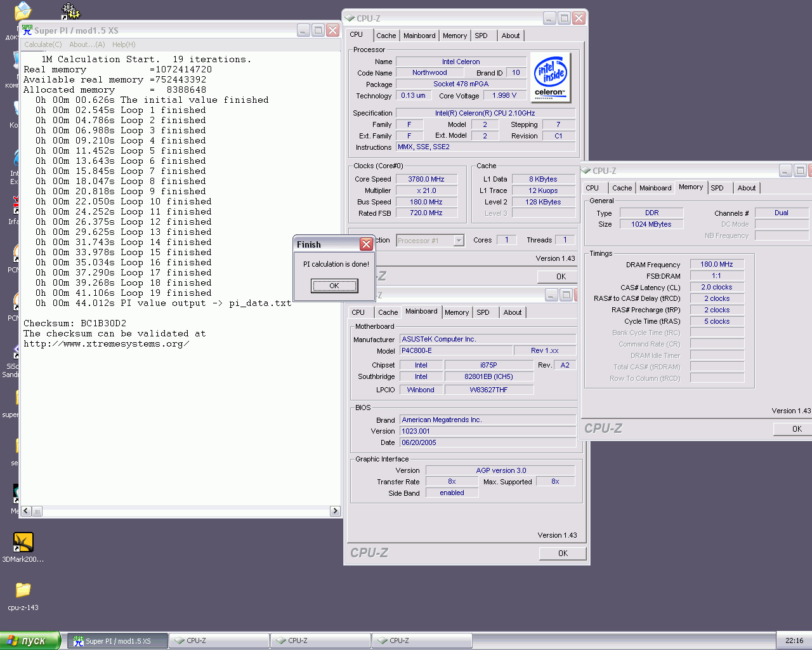
Task: Open Processor #1 selection dropdown
Action: coord(459,241)
